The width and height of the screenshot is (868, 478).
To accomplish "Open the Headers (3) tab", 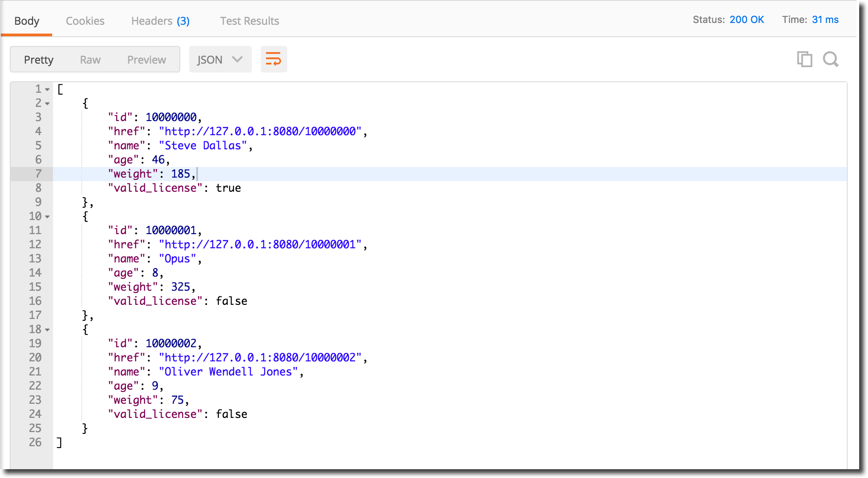I will pyautogui.click(x=160, y=21).
